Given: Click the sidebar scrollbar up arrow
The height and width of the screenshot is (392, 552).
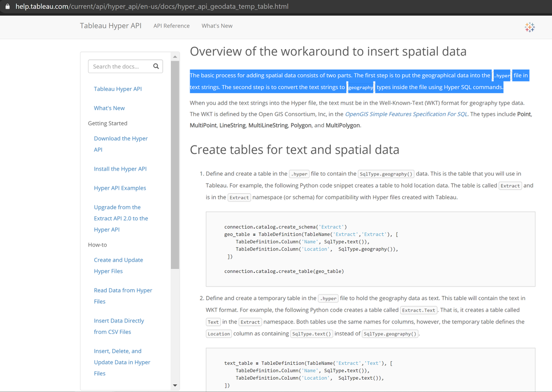Looking at the screenshot, I should click(175, 57).
